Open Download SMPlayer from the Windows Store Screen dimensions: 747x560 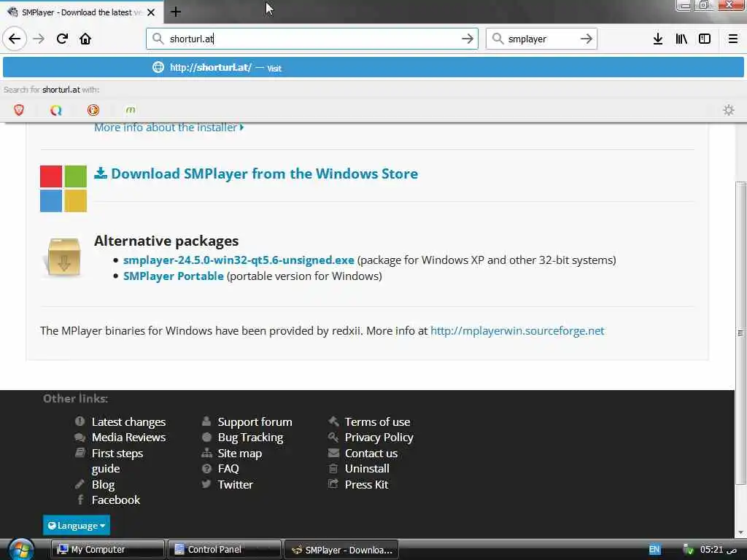point(256,174)
